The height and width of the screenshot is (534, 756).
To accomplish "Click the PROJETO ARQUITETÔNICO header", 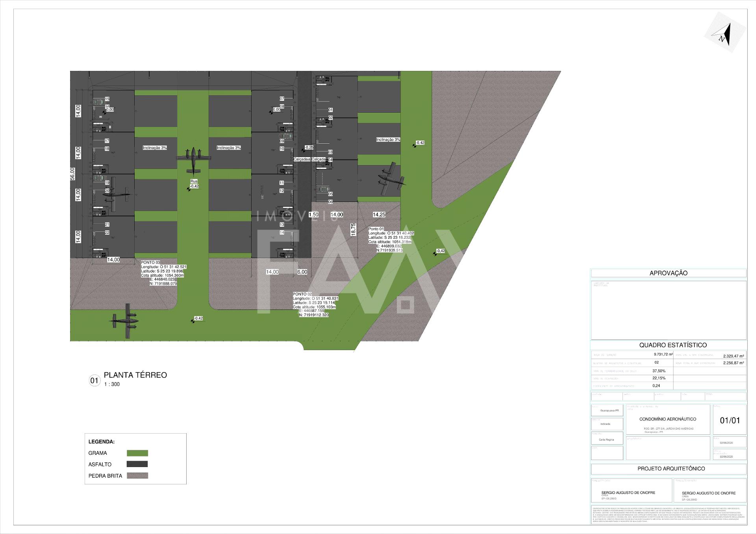I will [x=671, y=469].
